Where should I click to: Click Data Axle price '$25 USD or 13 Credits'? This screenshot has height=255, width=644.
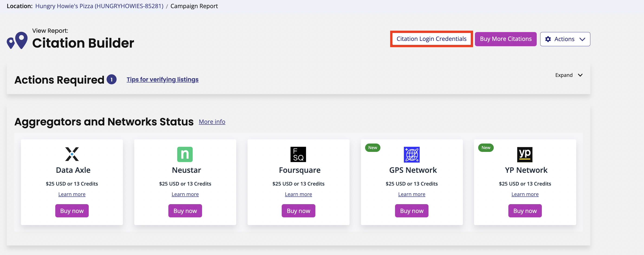[x=72, y=184]
